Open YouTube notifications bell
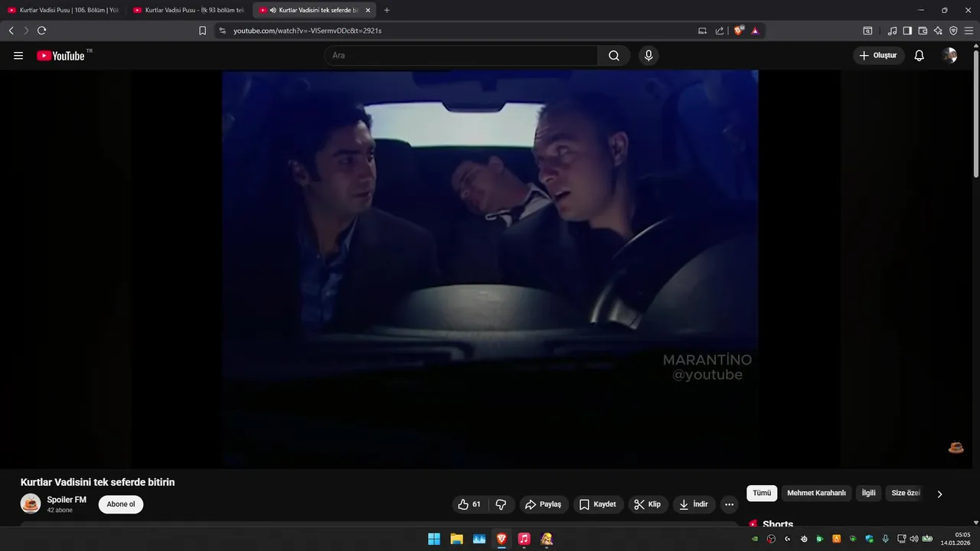 tap(920, 56)
